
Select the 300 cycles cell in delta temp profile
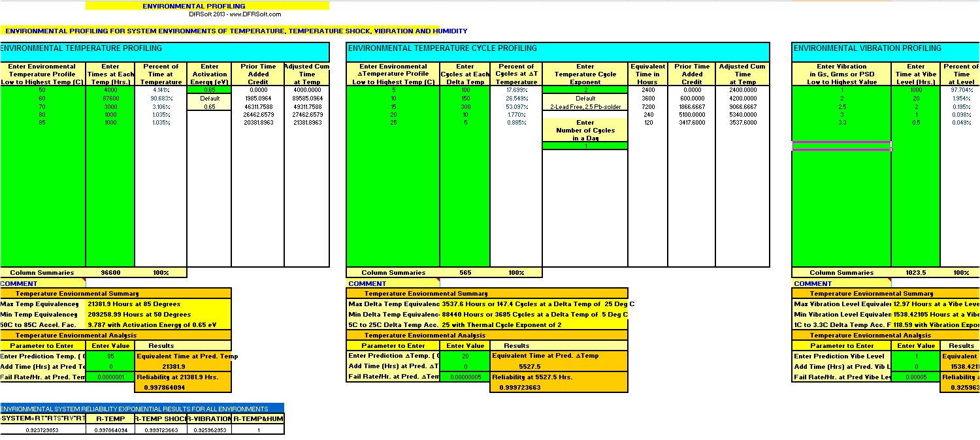coord(465,106)
